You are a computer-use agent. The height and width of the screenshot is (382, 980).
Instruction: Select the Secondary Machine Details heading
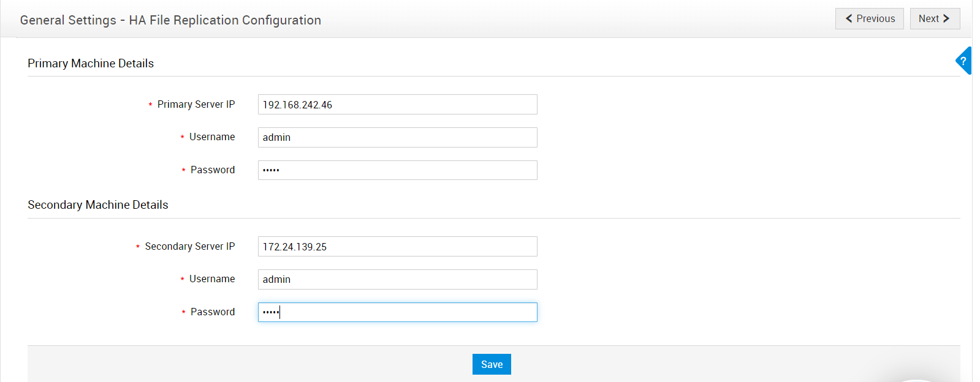98,205
